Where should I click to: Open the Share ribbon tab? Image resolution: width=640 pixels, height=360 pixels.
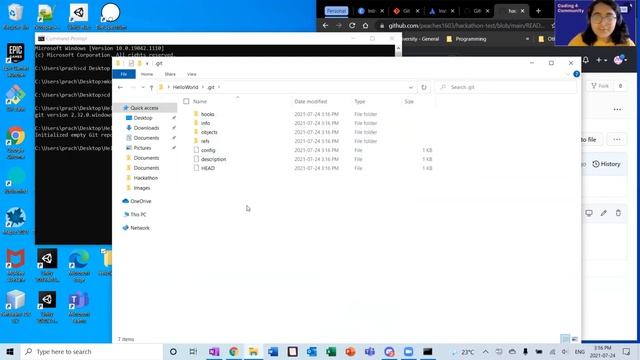coord(170,74)
